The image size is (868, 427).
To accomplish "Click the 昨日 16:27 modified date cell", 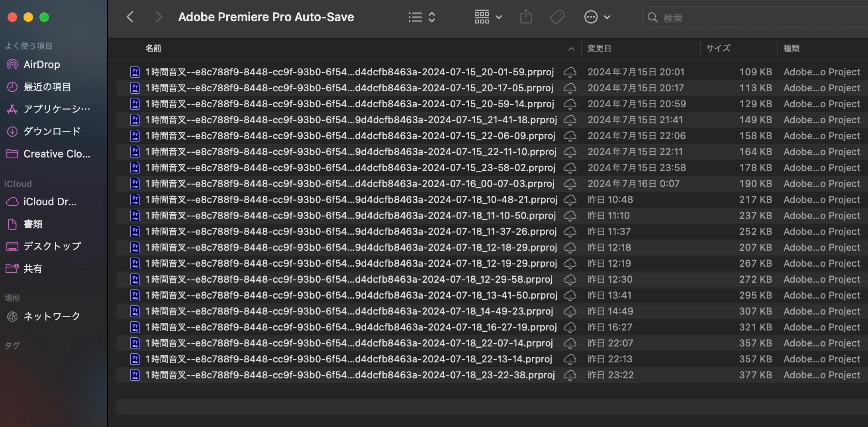I will pos(610,327).
